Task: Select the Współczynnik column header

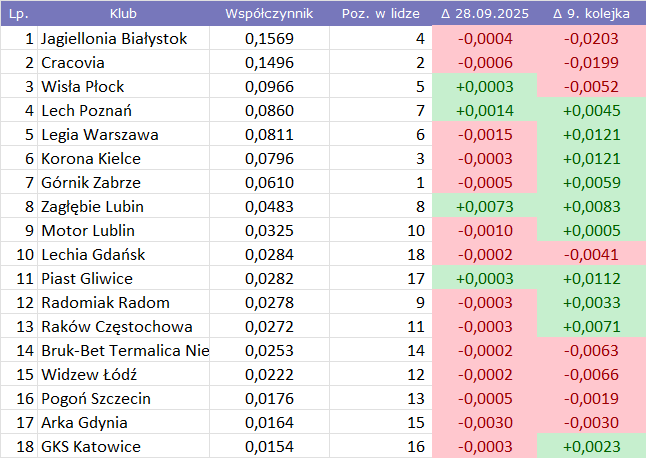Action: (x=269, y=14)
